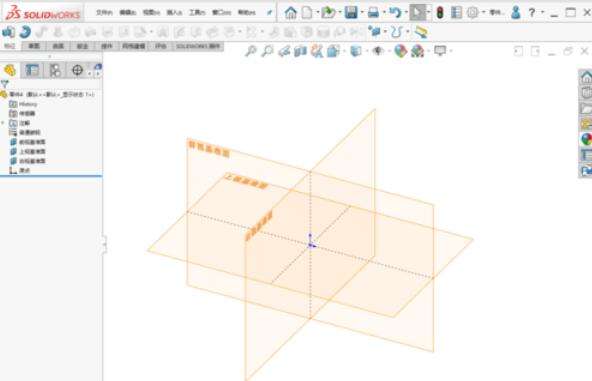Open the Edit menu
This screenshot has height=381, width=592.
128,12
